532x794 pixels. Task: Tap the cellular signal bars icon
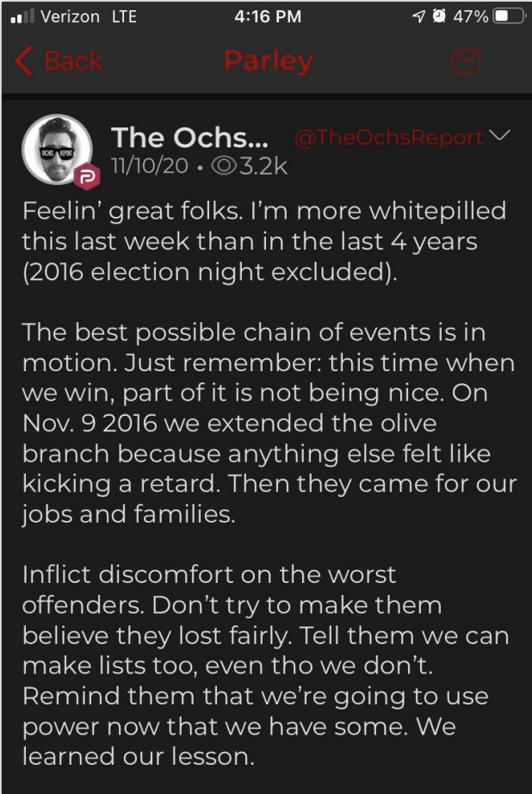22,16
